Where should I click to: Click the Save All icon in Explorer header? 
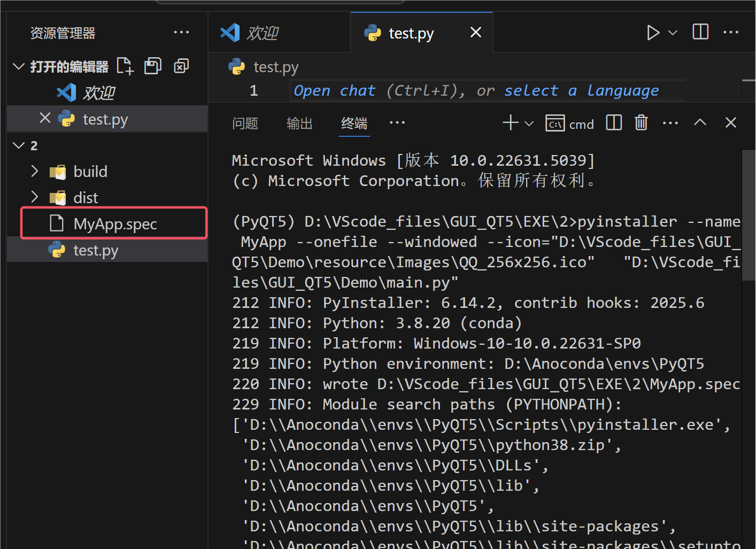click(152, 65)
